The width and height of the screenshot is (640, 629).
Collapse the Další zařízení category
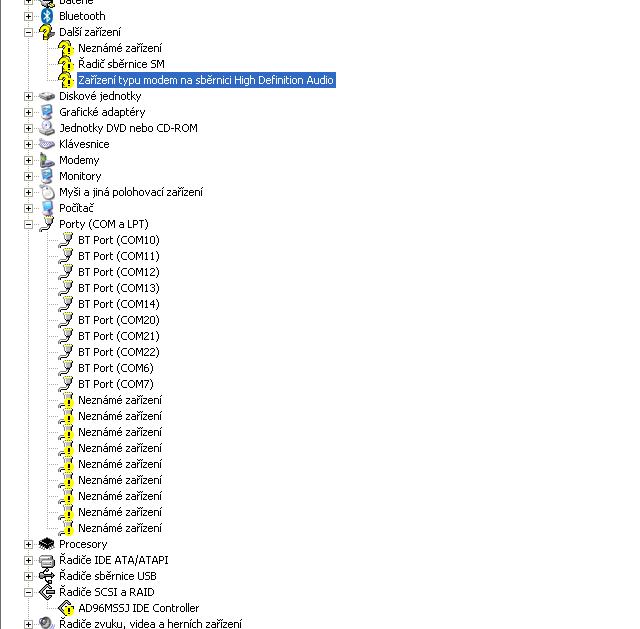point(28,32)
